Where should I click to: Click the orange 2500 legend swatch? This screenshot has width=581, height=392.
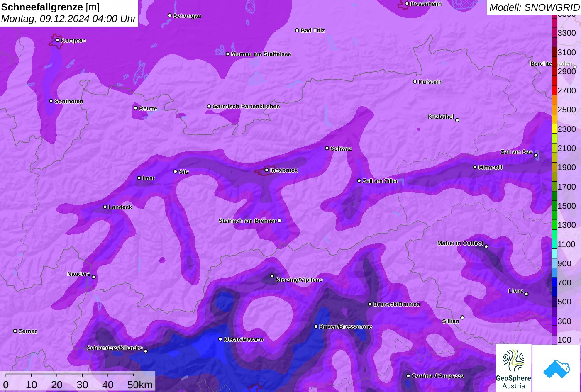[554, 110]
